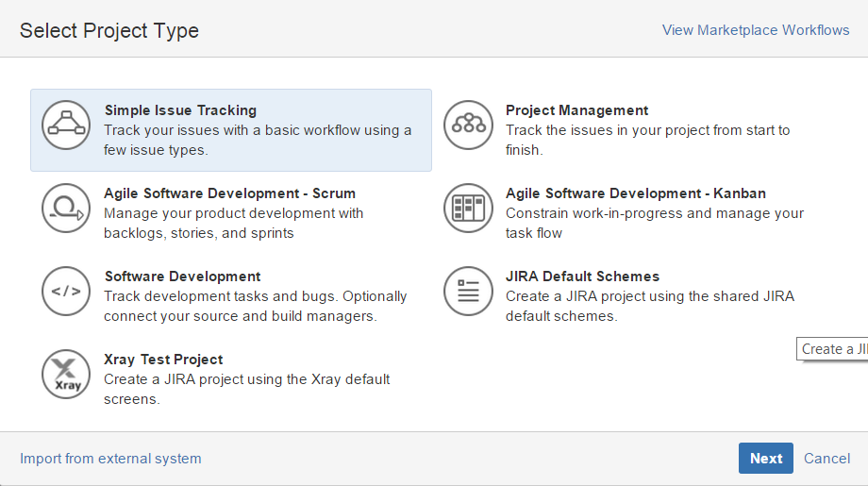Viewport: 868px width, 486px height.
Task: Click 'Create a JIRA project using the Xray' description
Action: click(x=247, y=389)
